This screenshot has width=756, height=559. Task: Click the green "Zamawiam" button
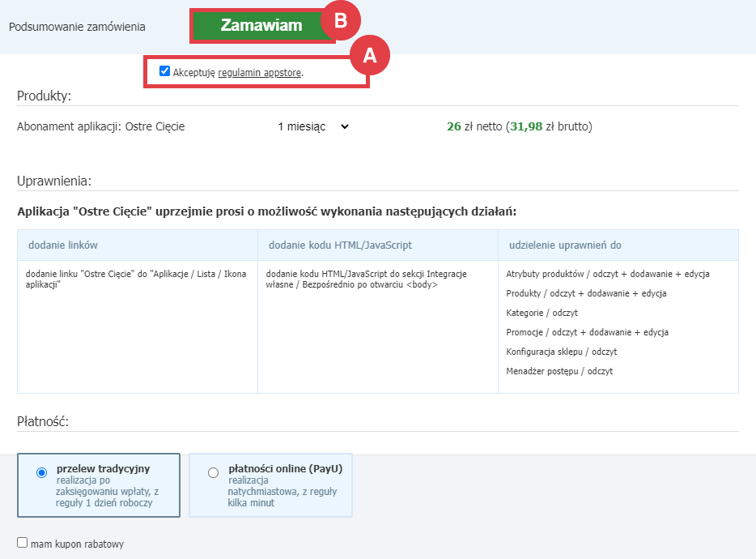point(261,25)
